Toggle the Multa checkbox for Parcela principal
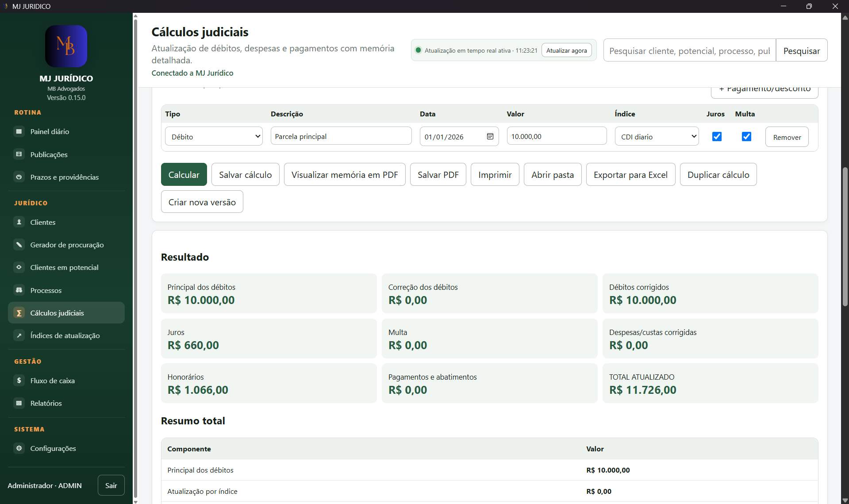The width and height of the screenshot is (849, 504). pos(746,136)
